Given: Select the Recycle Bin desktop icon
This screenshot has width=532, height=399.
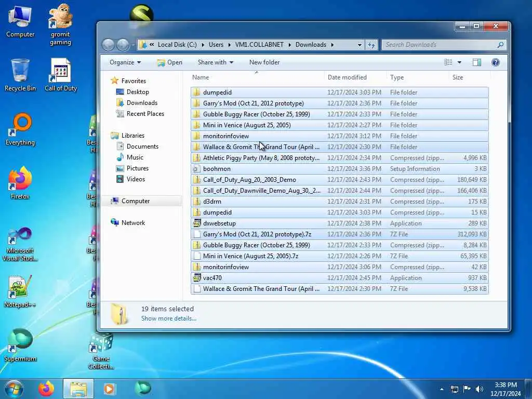Looking at the screenshot, I should coord(20,75).
